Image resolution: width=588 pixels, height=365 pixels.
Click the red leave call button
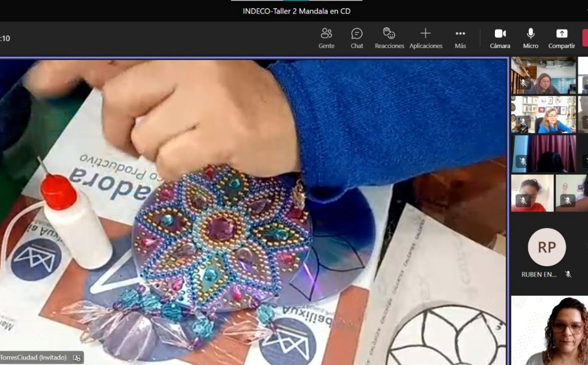point(585,38)
